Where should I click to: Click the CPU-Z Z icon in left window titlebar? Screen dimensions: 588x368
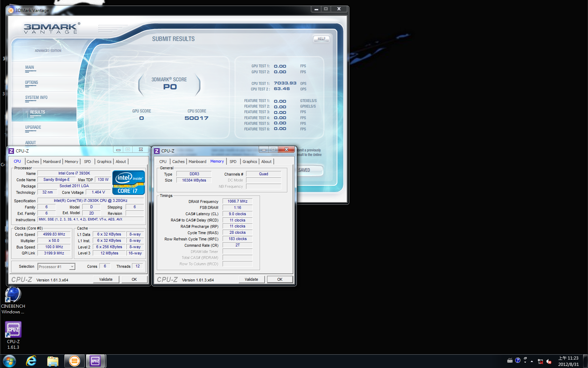11,151
